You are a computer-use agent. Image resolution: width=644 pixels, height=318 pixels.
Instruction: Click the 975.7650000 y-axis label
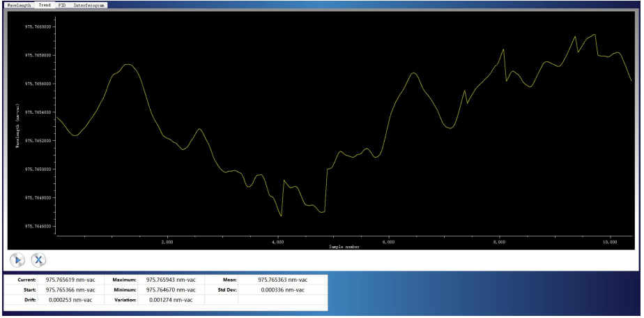coord(38,169)
